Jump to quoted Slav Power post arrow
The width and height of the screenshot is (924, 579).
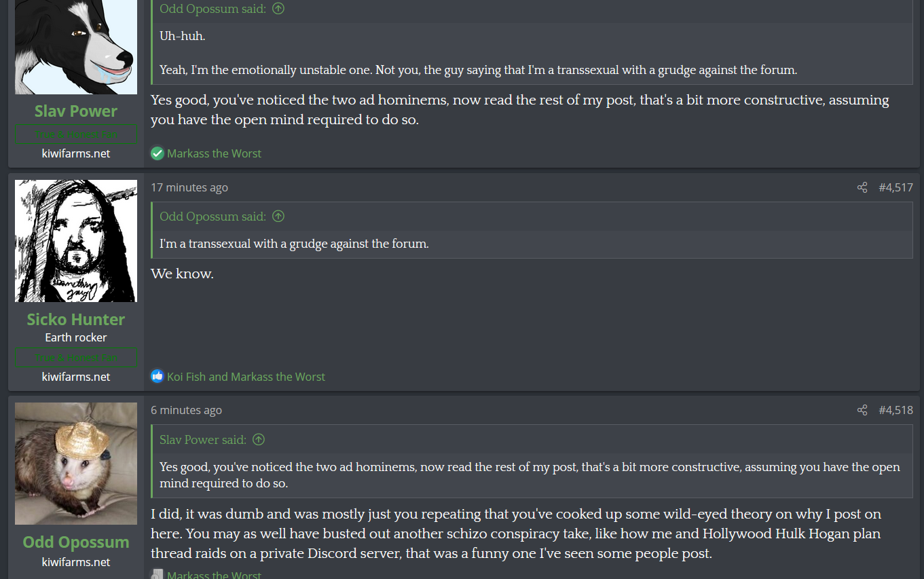click(258, 440)
